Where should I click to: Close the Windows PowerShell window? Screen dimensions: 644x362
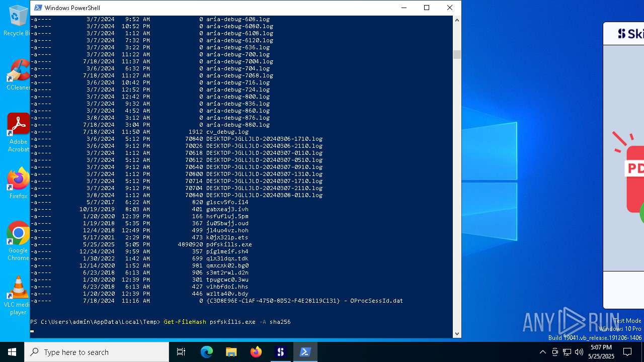point(450,8)
